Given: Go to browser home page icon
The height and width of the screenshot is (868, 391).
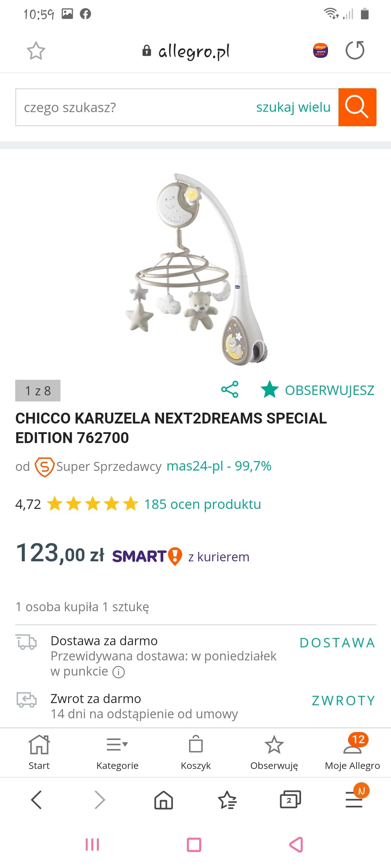Looking at the screenshot, I should (164, 799).
